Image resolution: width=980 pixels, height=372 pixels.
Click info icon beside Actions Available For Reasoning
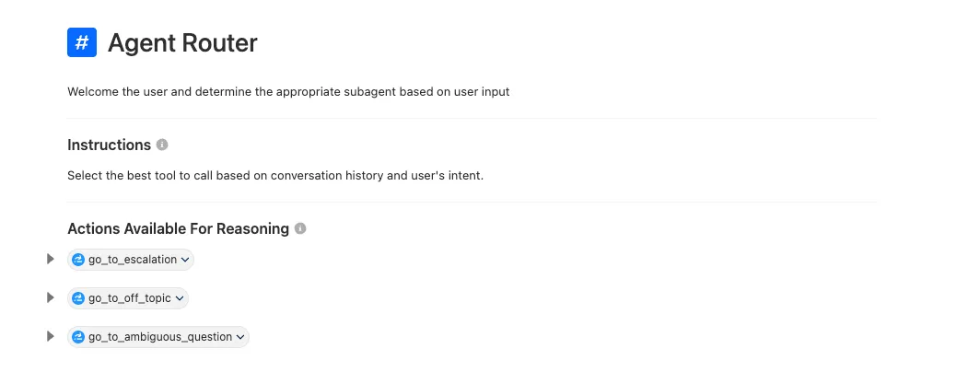point(300,228)
